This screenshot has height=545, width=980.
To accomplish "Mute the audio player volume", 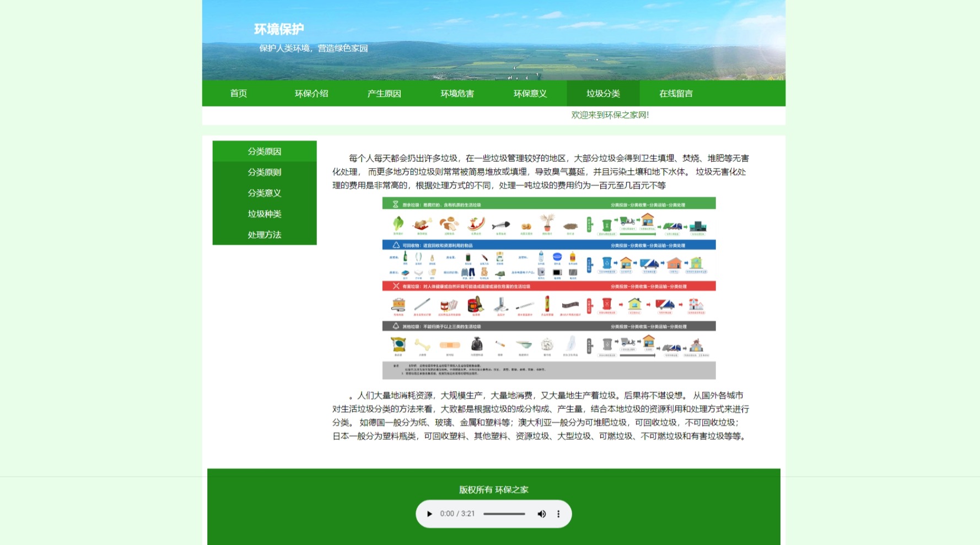I will click(x=541, y=514).
